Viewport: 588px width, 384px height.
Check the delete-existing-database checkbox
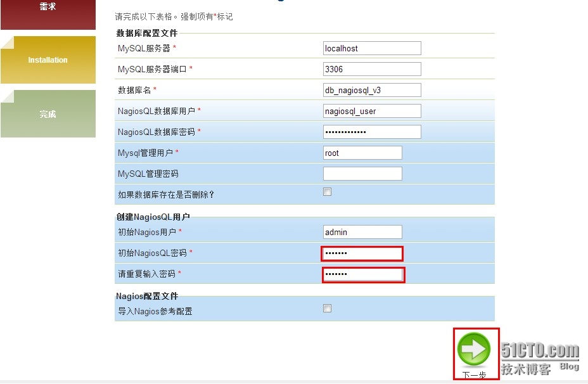pyautogui.click(x=328, y=192)
